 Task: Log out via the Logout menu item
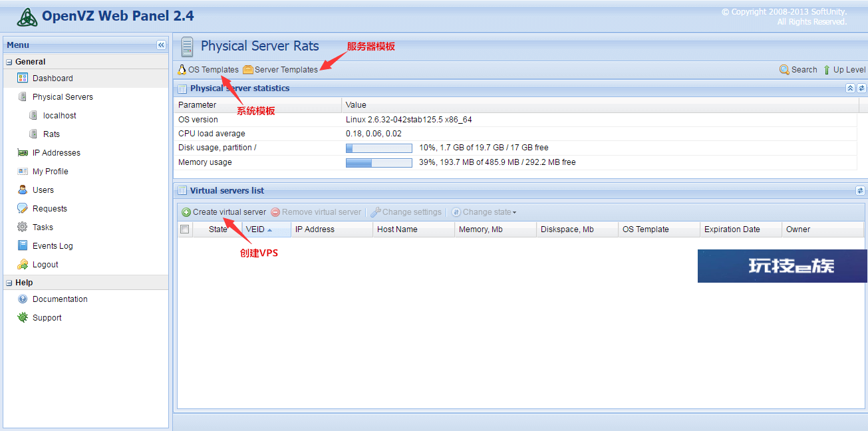45,264
